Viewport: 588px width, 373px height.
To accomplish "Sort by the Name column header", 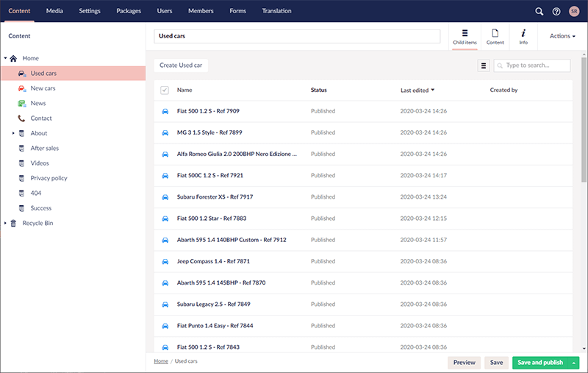I will click(x=184, y=90).
